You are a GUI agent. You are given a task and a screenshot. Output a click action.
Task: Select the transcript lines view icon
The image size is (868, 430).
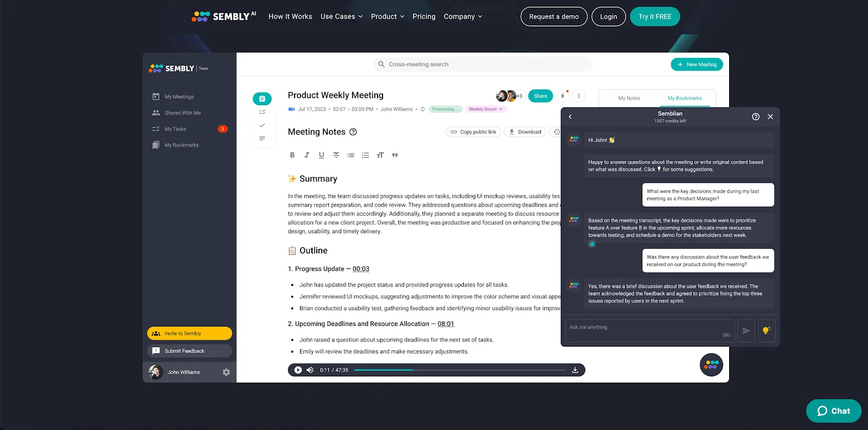tap(262, 139)
